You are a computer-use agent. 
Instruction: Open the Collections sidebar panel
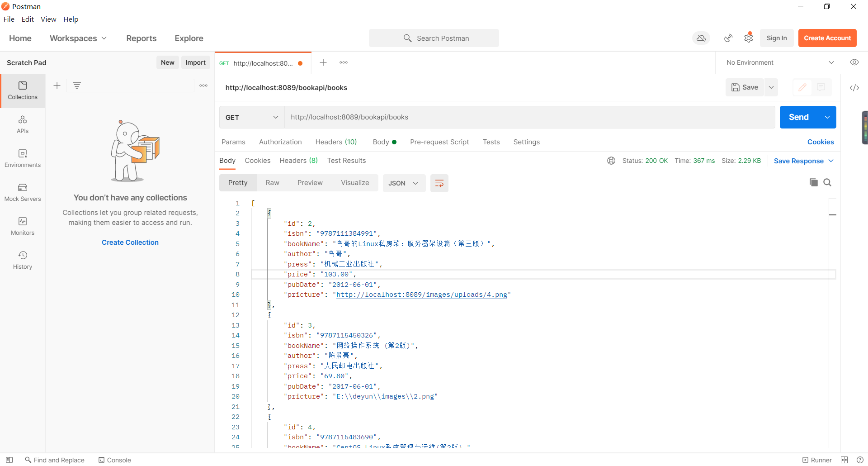click(23, 90)
